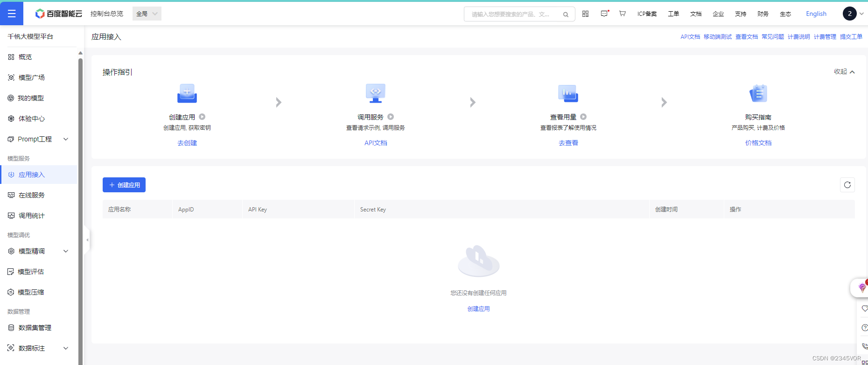Play the 创建应用 tutorial video icon
868x365 pixels.
tap(202, 117)
